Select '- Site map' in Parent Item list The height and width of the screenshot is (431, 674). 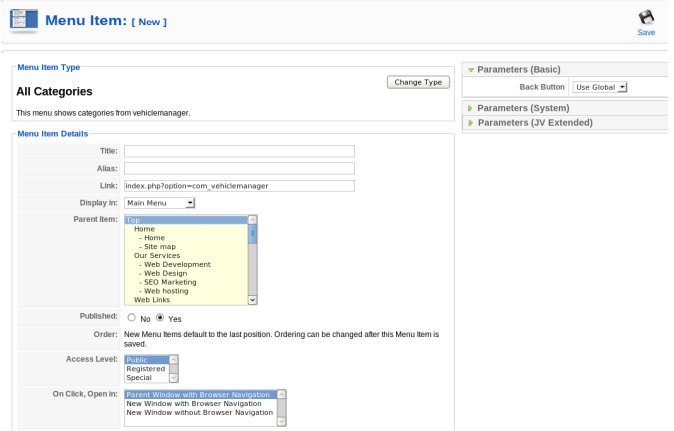pos(186,247)
